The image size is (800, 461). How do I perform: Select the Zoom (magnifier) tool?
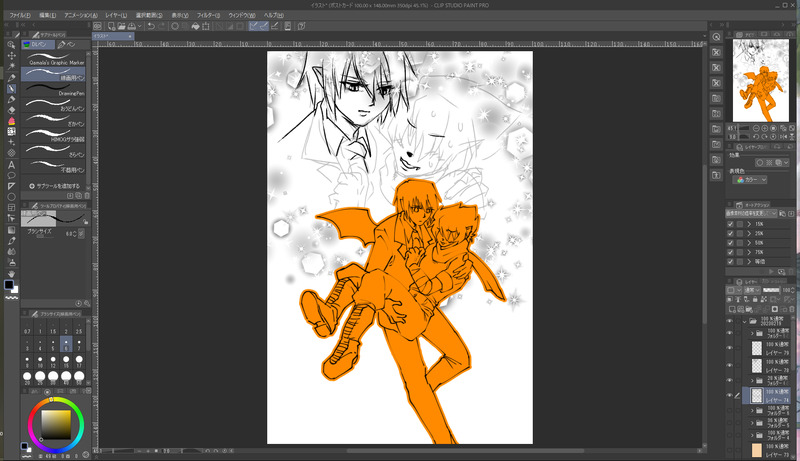click(x=11, y=44)
